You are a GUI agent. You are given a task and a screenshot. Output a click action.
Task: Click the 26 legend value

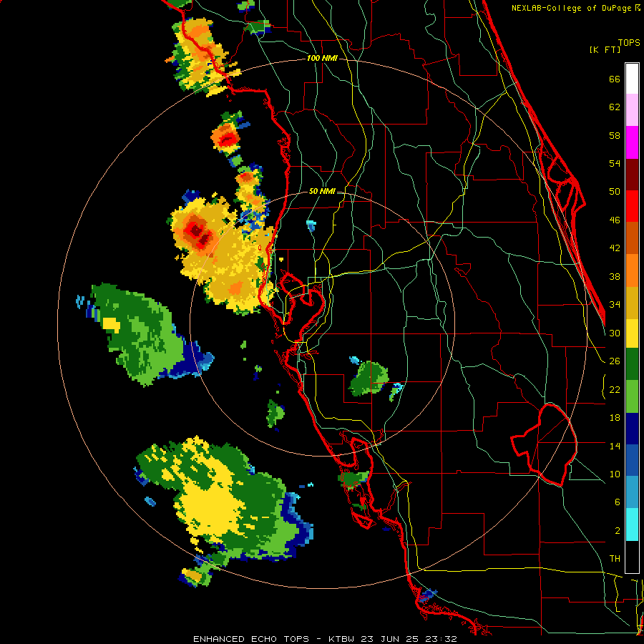click(615, 361)
